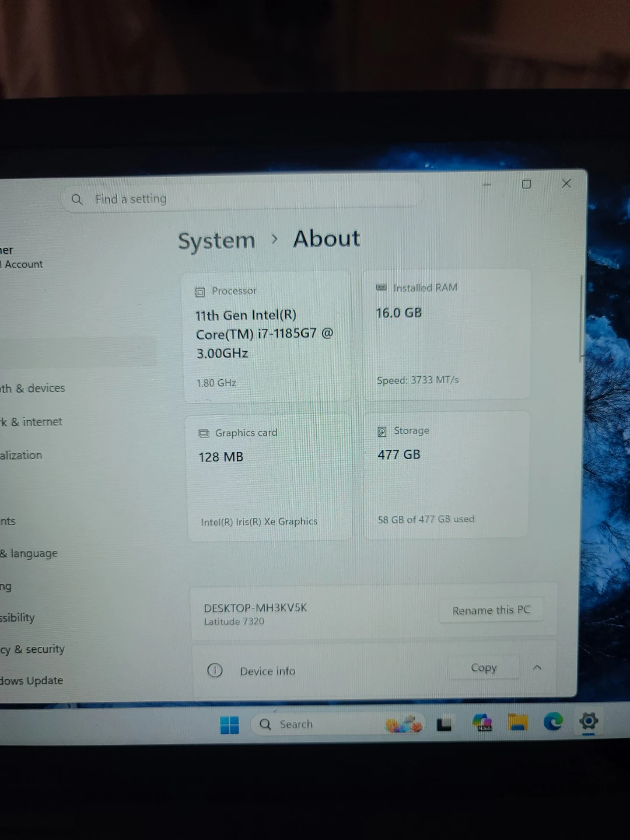Go back to System in breadcrumb
630x840 pixels.
click(x=216, y=240)
